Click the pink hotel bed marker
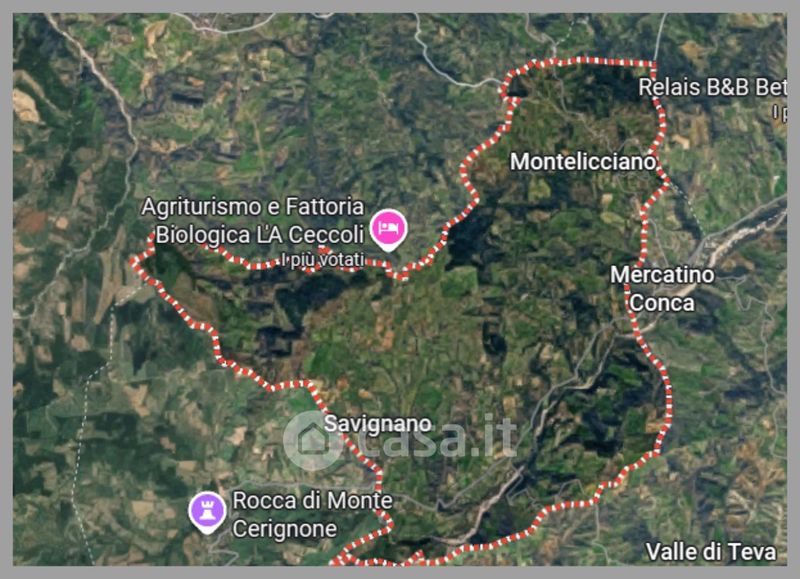 click(x=389, y=230)
